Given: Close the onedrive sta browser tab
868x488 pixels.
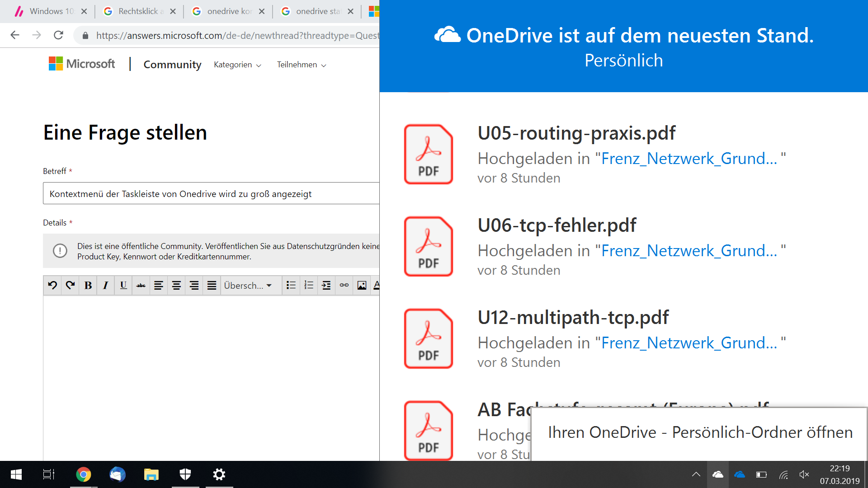Looking at the screenshot, I should click(350, 11).
